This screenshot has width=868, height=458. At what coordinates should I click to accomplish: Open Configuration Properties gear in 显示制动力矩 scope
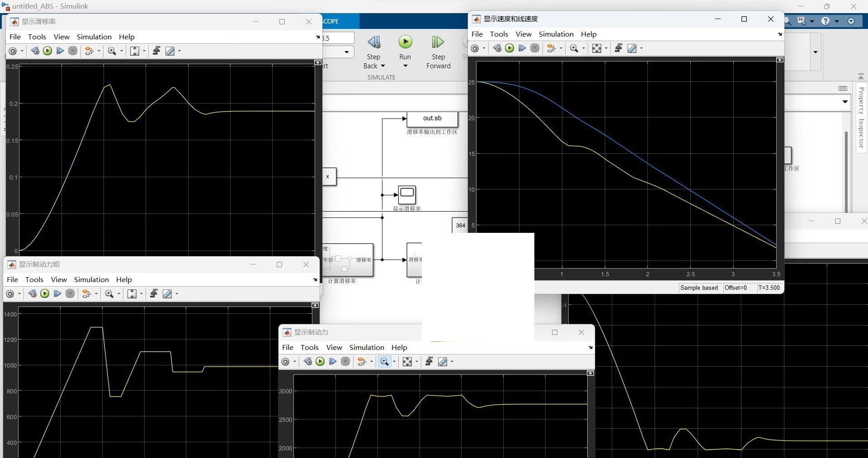click(10, 294)
